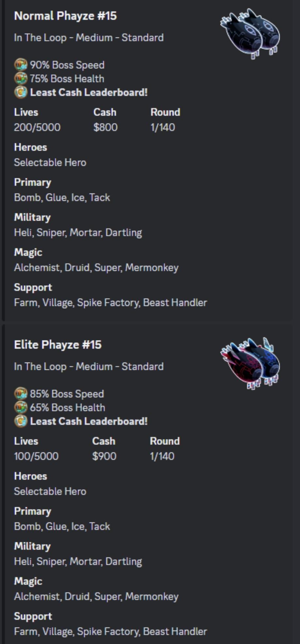Click the Elite embed's Support heading
Viewport: 300px width, 644px height.
(x=33, y=616)
